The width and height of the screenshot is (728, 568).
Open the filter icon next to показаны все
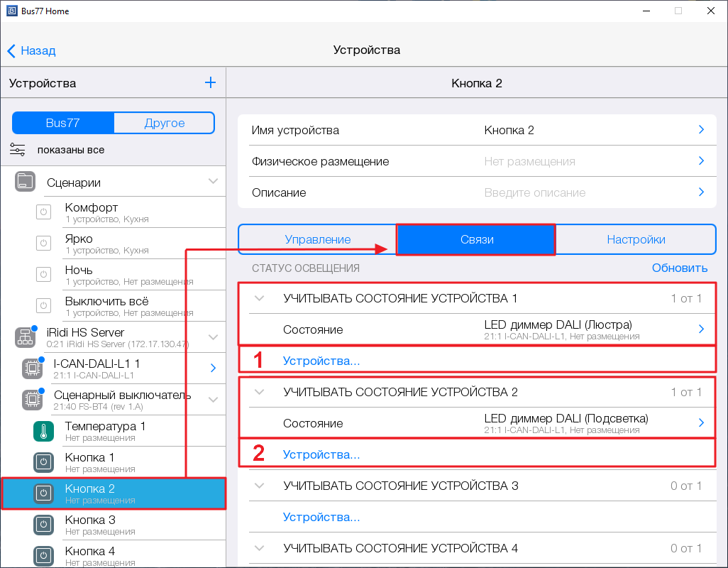click(18, 150)
